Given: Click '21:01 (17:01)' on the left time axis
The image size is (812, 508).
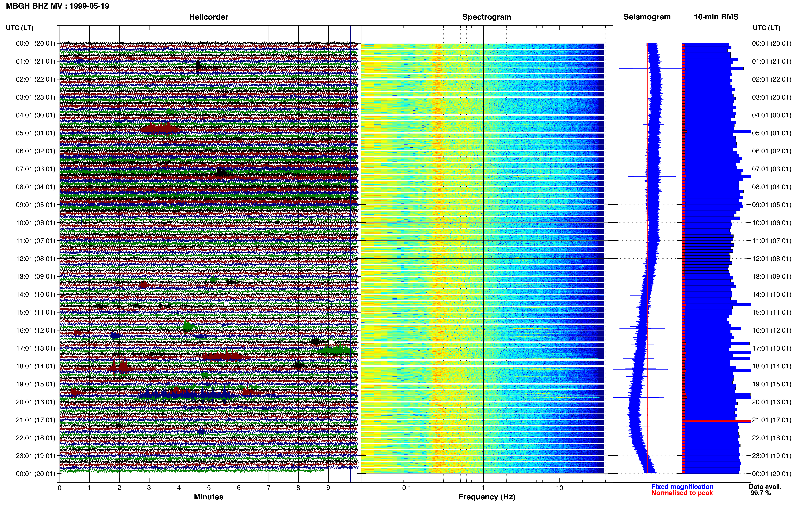Looking at the screenshot, I should coord(35,420).
